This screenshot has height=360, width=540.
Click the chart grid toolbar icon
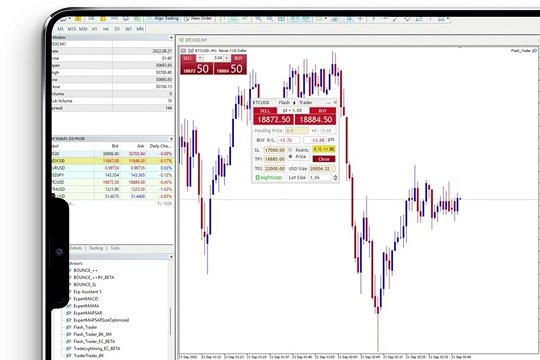tap(281, 19)
